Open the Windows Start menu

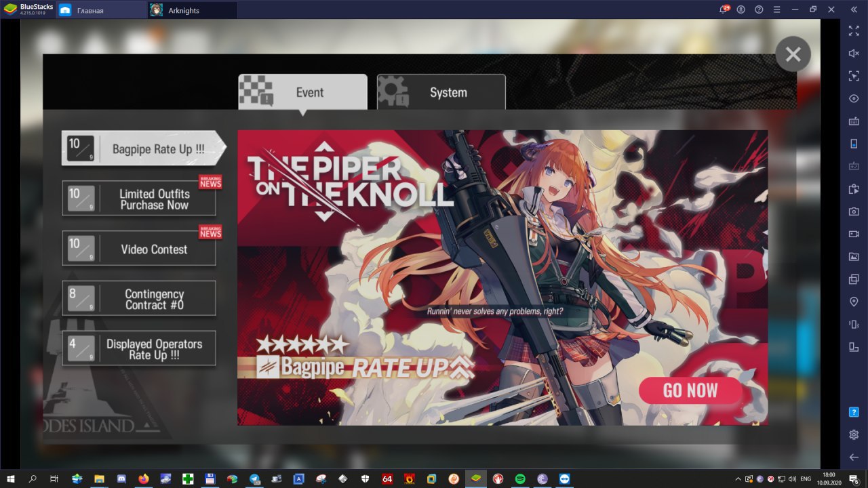pyautogui.click(x=11, y=479)
